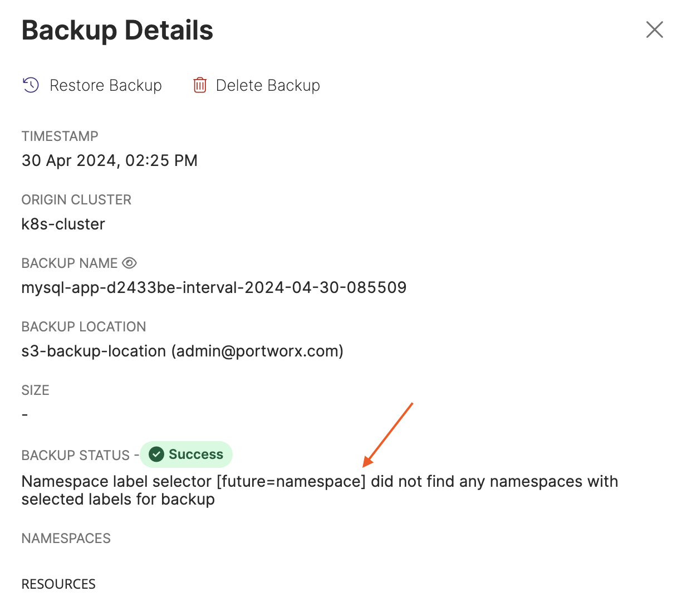
Task: Toggle the eye icon beside Backup Name
Action: tap(129, 263)
